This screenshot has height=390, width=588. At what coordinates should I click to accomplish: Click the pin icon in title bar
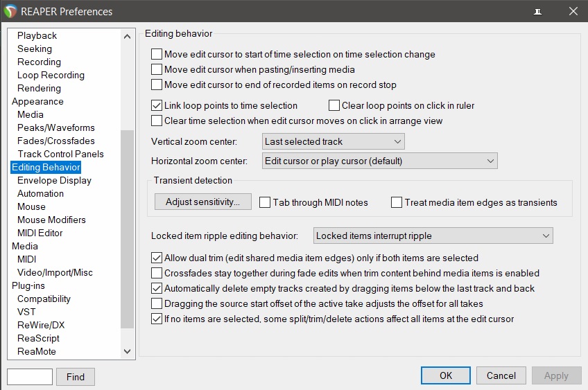tap(537, 12)
